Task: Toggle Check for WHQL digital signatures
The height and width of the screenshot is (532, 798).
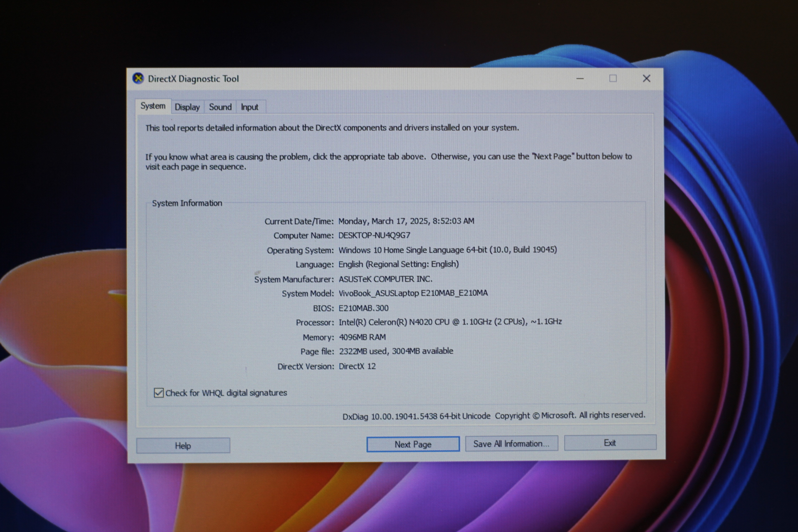Action: (x=159, y=393)
